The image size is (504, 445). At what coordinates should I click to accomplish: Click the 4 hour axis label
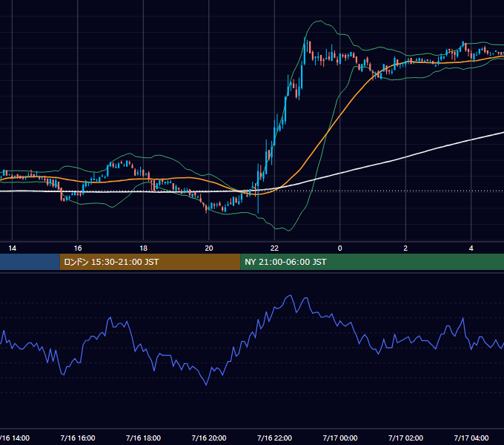471,248
